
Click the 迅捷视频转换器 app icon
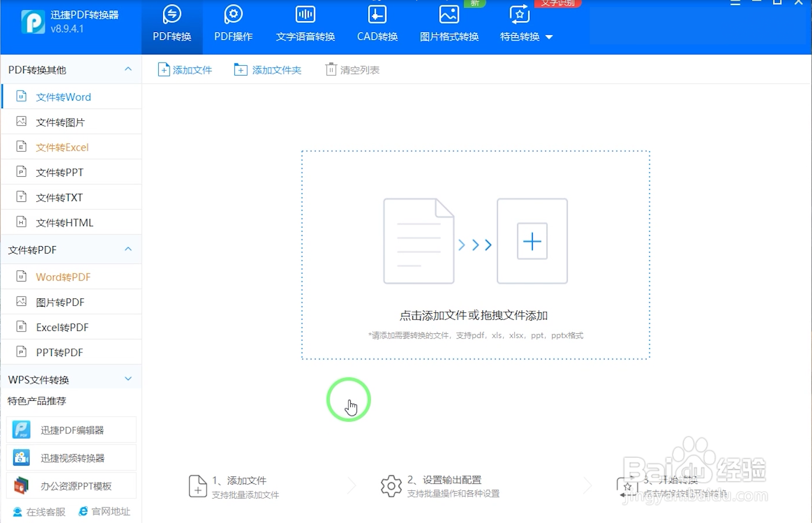click(x=22, y=458)
